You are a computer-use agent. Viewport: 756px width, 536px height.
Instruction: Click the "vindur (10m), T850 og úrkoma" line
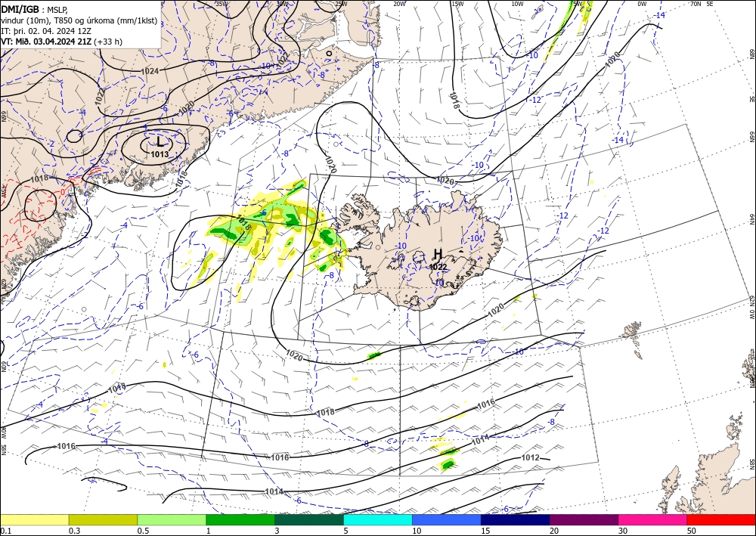[x=79, y=20]
